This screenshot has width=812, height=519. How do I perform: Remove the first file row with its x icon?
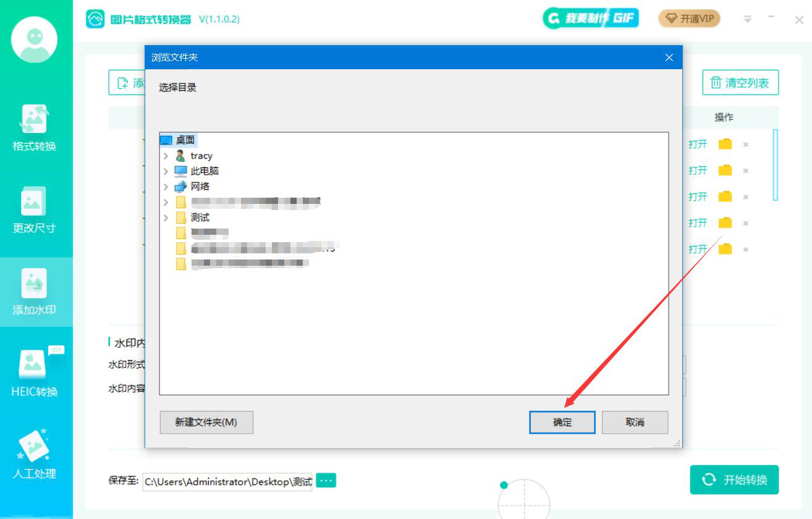point(746,145)
